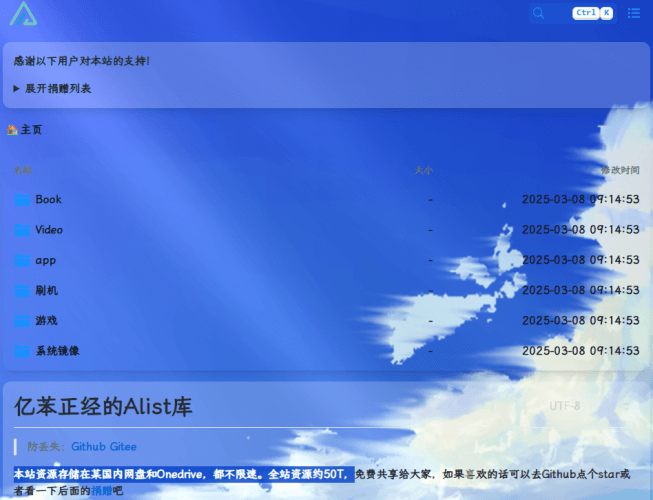Sort files by 修改时间 column header

pos(619,170)
